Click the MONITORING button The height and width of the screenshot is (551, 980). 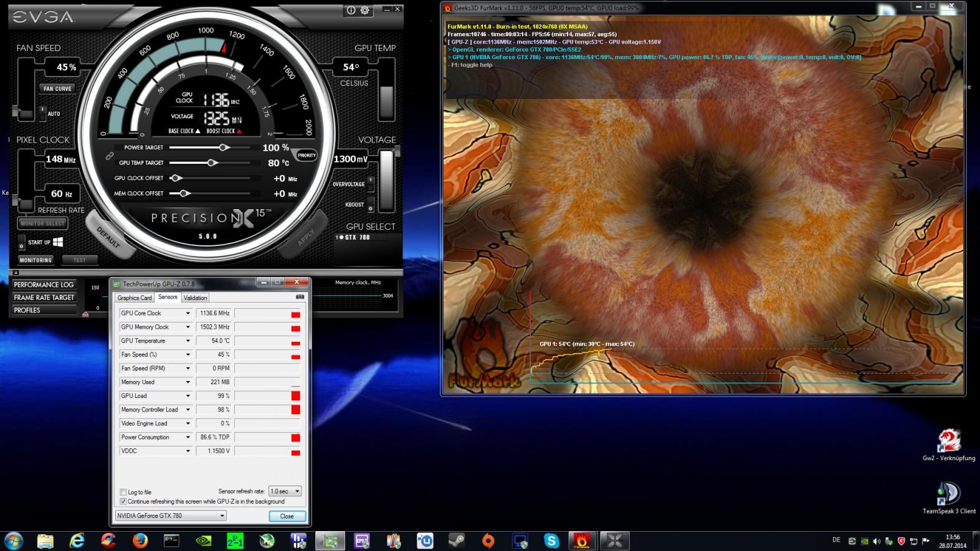click(36, 260)
